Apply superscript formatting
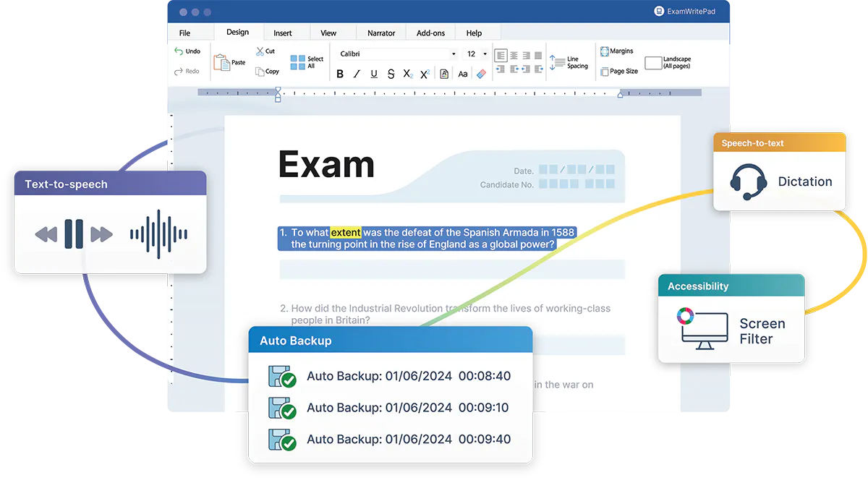 [425, 74]
